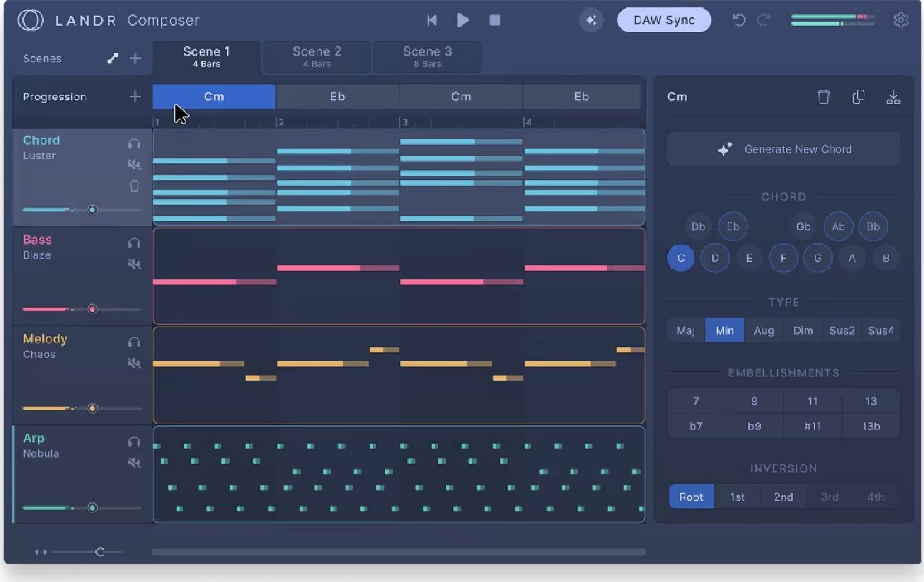
Task: Select the first Cm chord block
Action: [214, 96]
